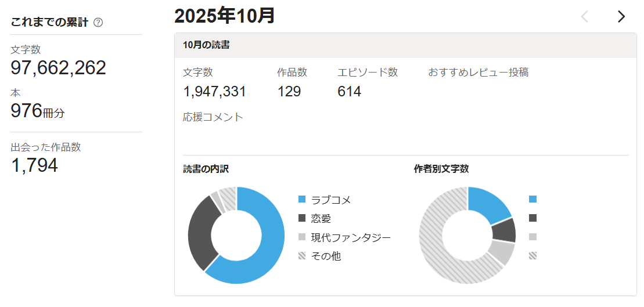
Task: Click the おすすめレビュー投稿 label
Action: (478, 73)
